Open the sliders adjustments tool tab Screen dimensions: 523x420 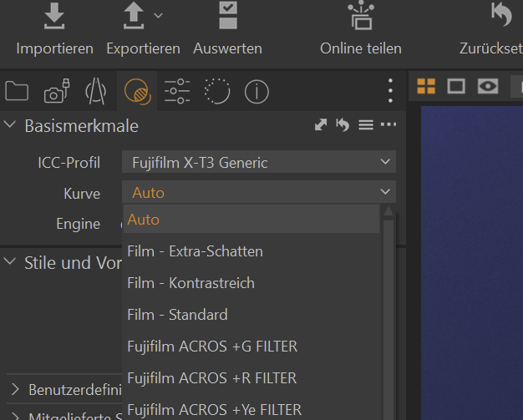[176, 91]
